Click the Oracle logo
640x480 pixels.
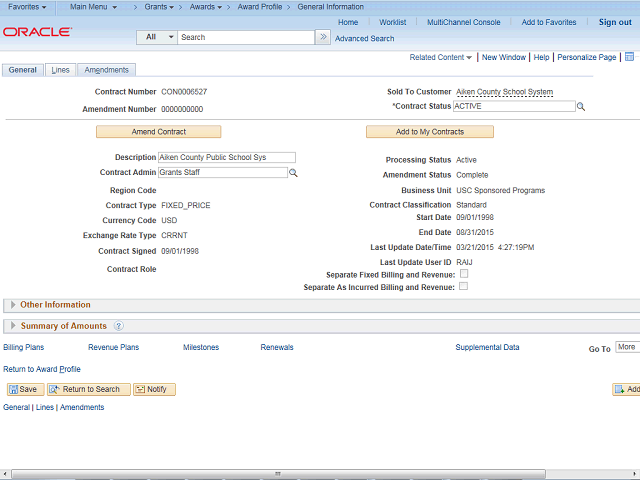[x=37, y=32]
